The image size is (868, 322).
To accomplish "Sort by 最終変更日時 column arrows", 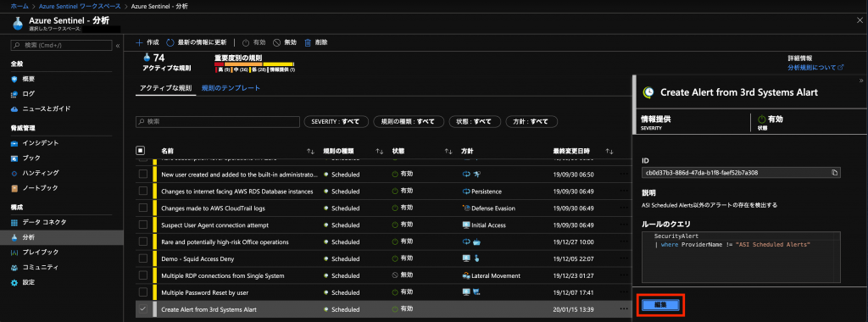I will [609, 151].
